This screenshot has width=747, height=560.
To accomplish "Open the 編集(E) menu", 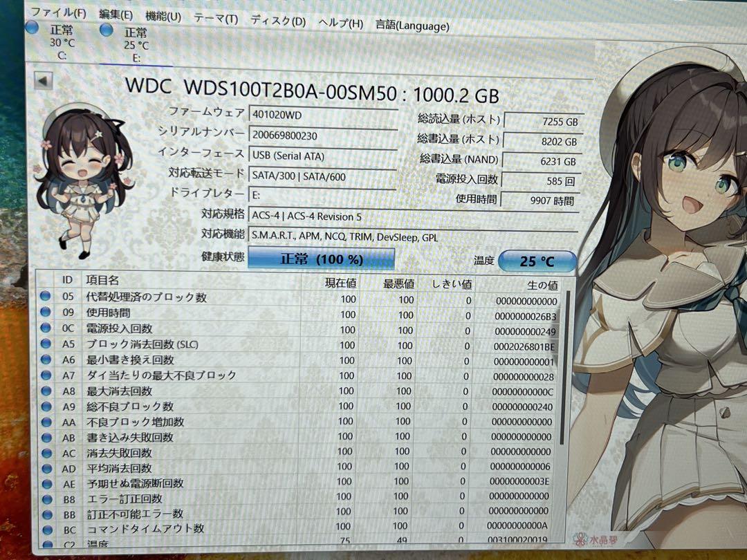I will click(116, 15).
